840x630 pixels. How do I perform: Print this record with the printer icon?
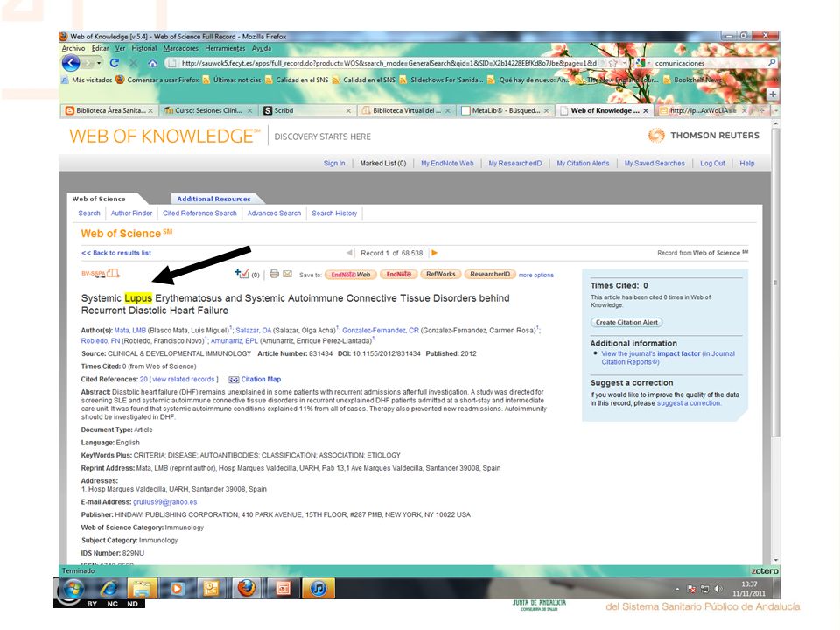coord(274,274)
